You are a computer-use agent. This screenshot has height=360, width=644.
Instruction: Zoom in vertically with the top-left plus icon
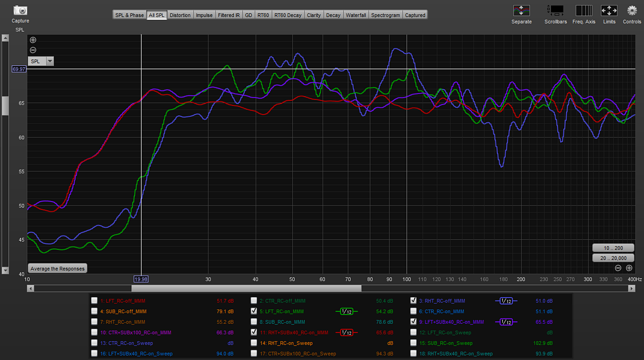point(33,40)
